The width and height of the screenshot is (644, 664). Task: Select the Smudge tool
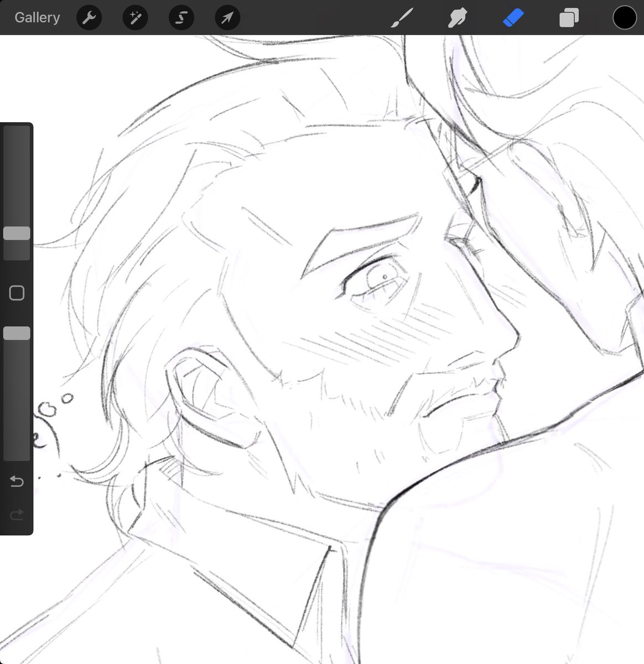coord(458,18)
